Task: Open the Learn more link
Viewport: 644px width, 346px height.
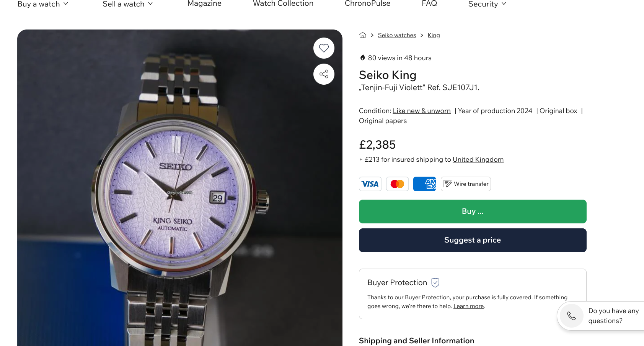Action: 468,306
